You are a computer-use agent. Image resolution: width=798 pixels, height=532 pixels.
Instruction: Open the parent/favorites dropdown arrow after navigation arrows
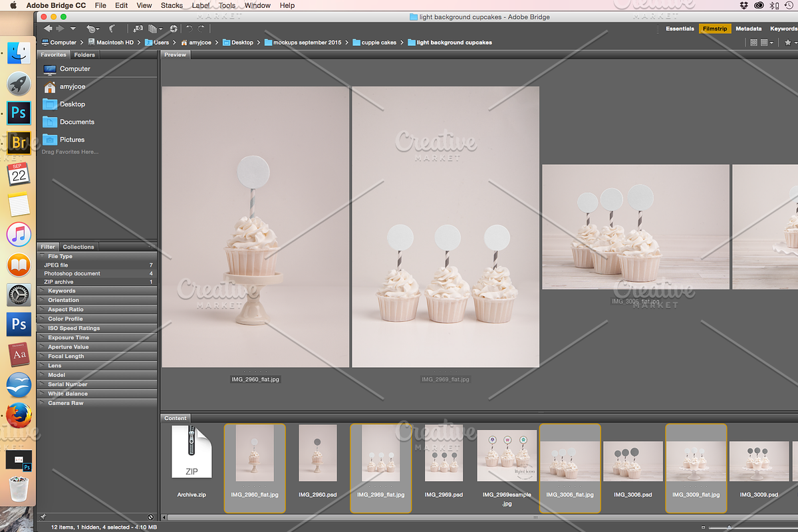point(72,29)
